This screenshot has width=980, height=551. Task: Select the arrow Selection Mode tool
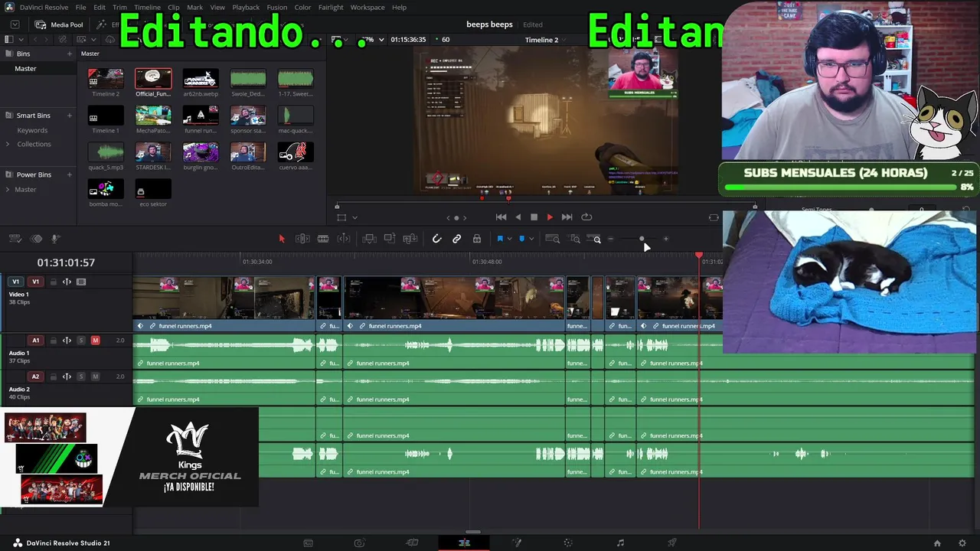282,239
